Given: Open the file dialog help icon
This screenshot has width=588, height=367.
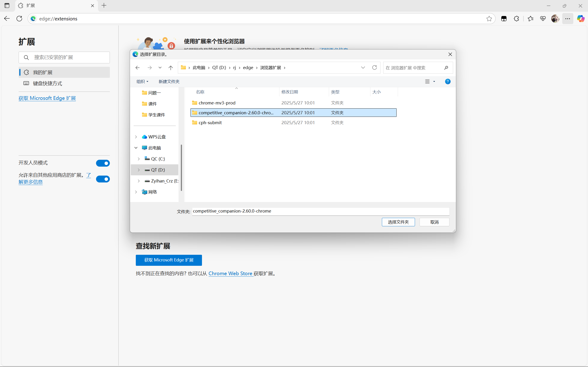Looking at the screenshot, I should tap(448, 81).
